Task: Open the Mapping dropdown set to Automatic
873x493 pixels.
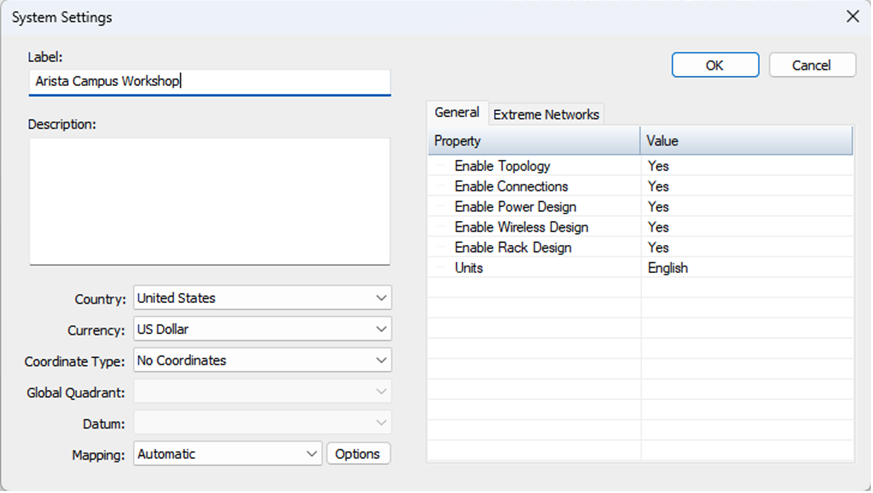Action: (x=228, y=454)
